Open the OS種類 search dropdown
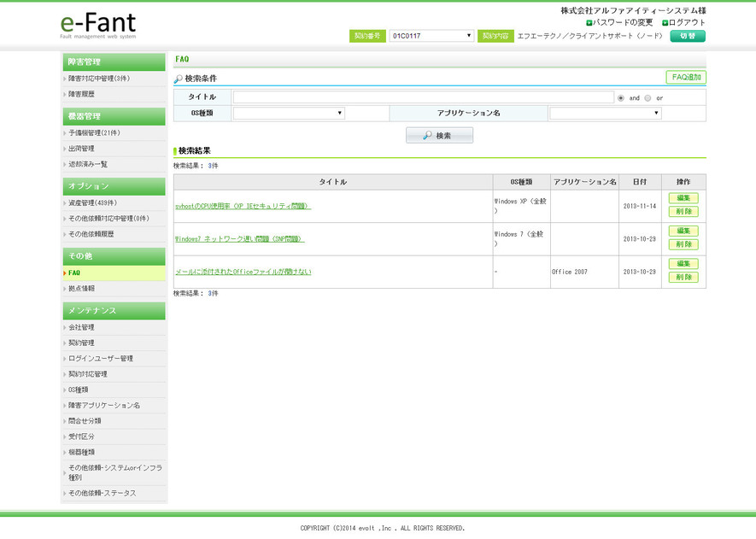The width and height of the screenshot is (756, 539). click(x=289, y=113)
